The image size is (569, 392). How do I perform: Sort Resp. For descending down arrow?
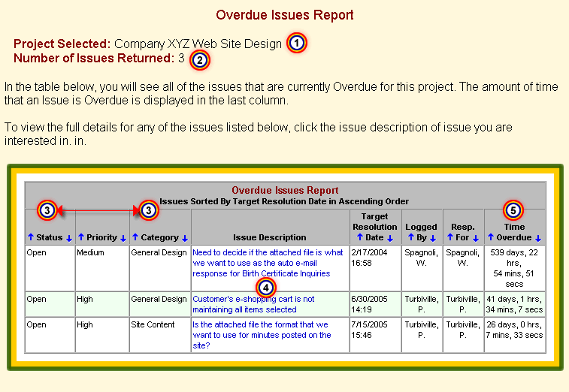[476, 238]
